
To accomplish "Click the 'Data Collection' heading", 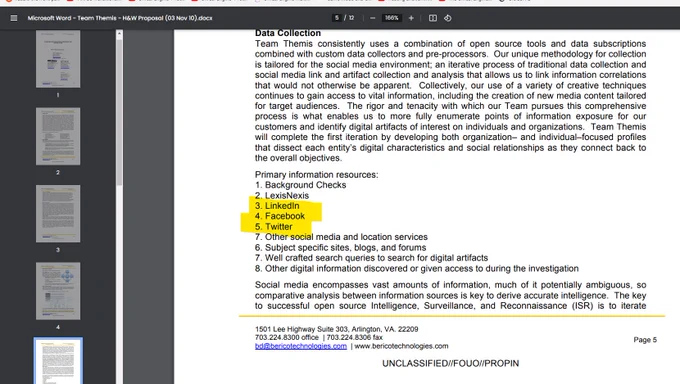I will [x=288, y=33].
